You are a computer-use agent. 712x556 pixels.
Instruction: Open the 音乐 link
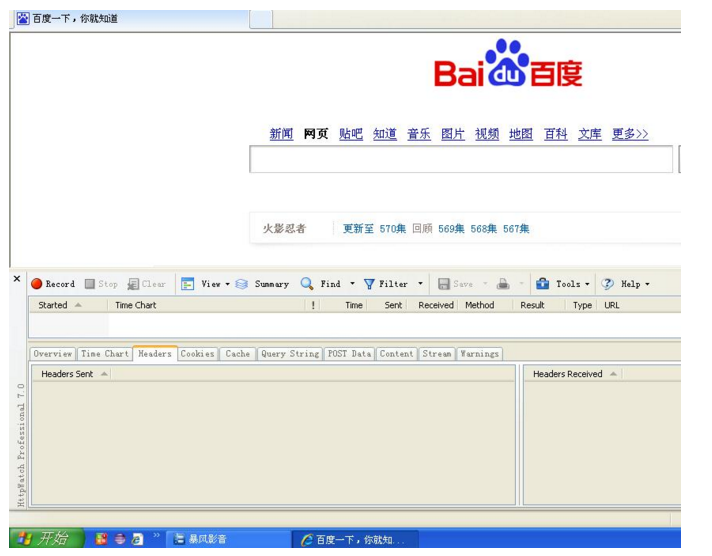tap(419, 134)
